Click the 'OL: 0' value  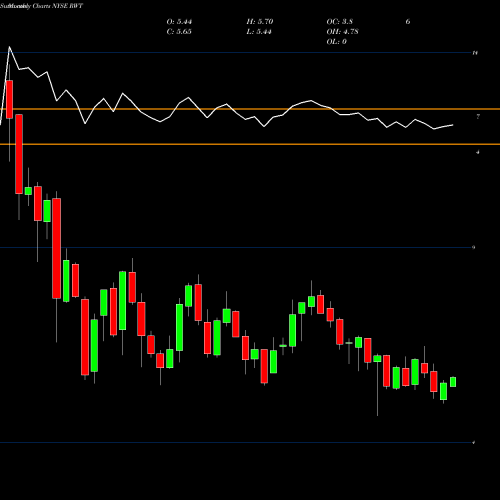click(337, 42)
